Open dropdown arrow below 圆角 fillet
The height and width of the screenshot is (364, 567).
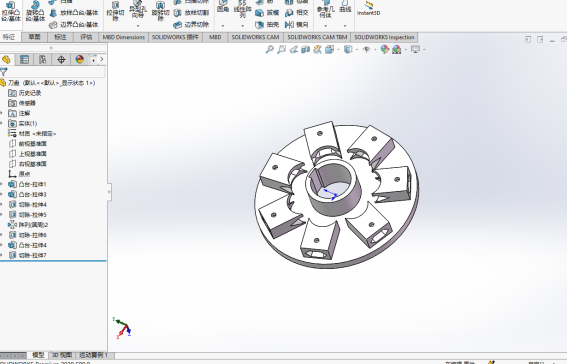tap(223, 26)
